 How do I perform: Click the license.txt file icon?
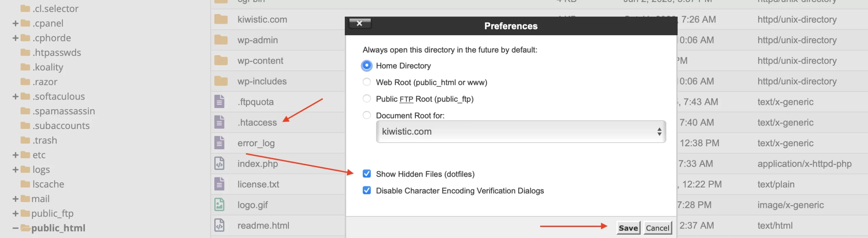coord(219,184)
